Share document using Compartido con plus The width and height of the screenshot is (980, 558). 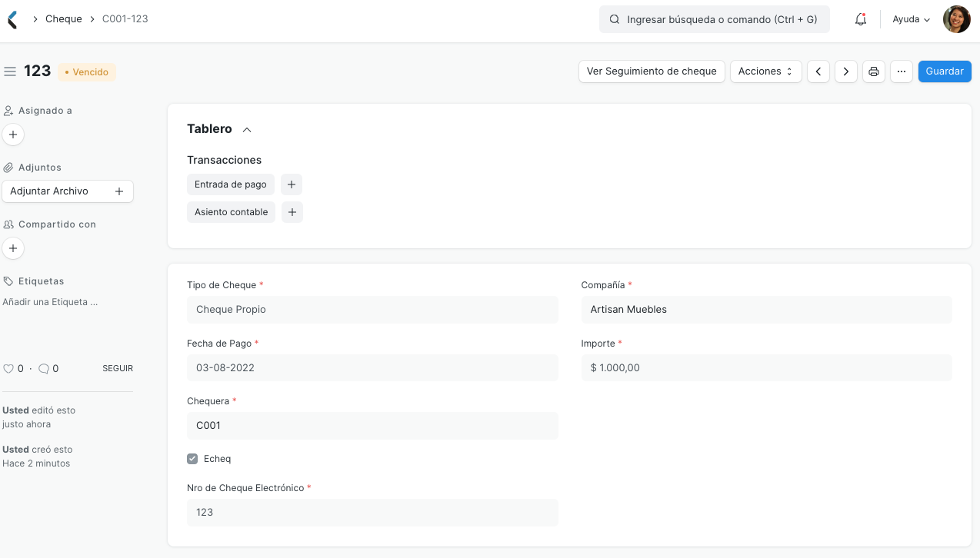(13, 248)
